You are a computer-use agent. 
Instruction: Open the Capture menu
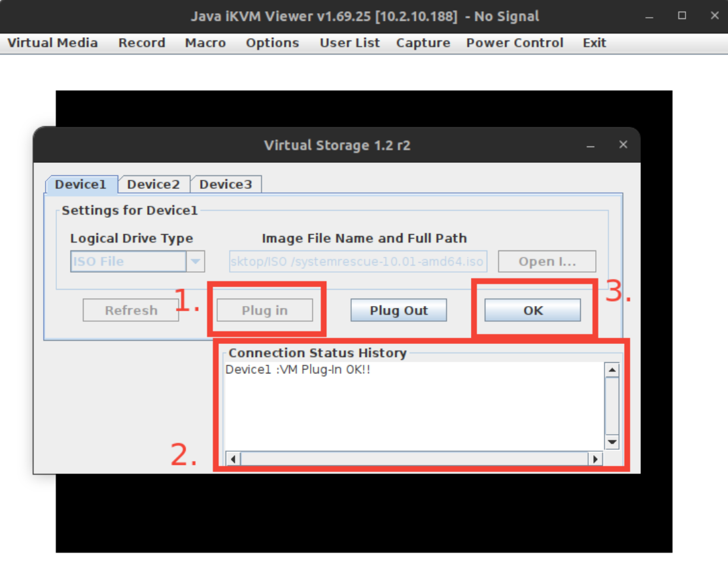423,43
